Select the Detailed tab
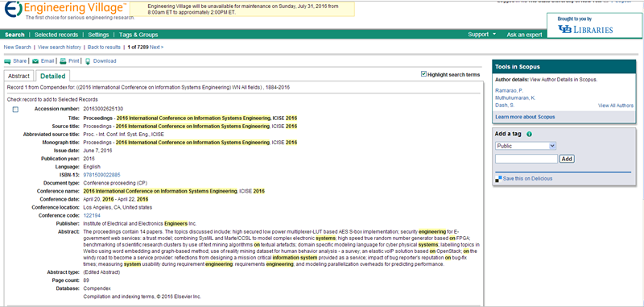Image resolution: width=644 pixels, height=307 pixels. (53, 76)
